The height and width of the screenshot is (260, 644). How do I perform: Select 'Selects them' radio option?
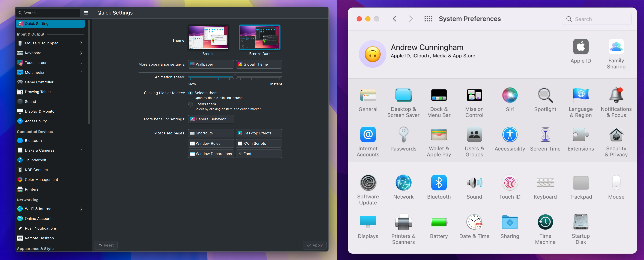coord(190,93)
